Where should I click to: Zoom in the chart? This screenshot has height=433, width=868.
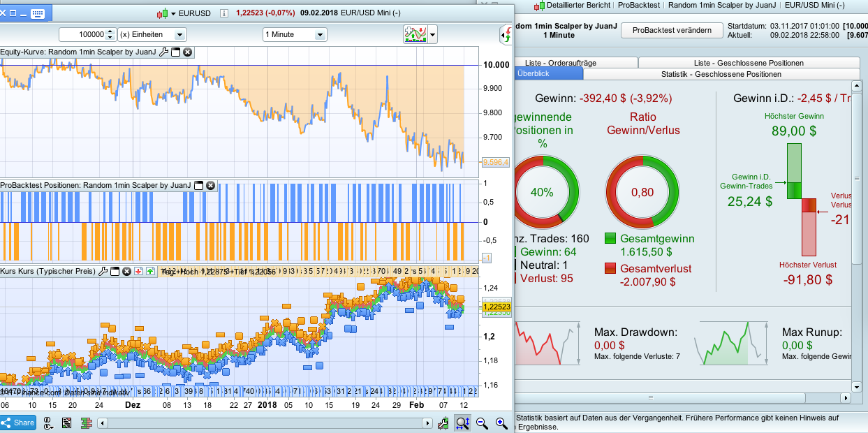tap(501, 423)
